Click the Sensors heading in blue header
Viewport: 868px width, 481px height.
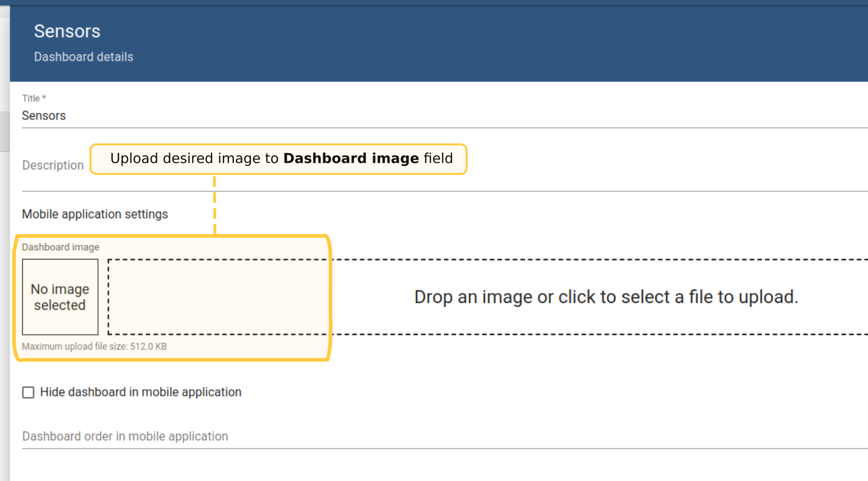[x=67, y=31]
